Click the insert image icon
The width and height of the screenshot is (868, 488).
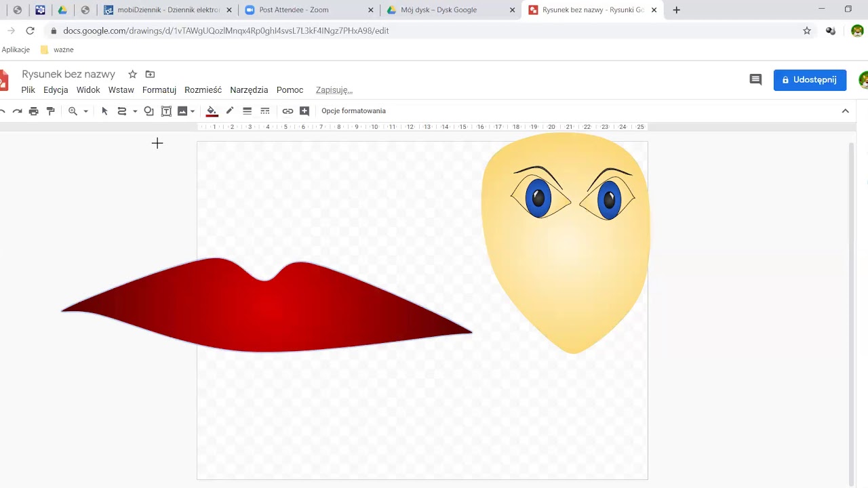click(x=182, y=111)
